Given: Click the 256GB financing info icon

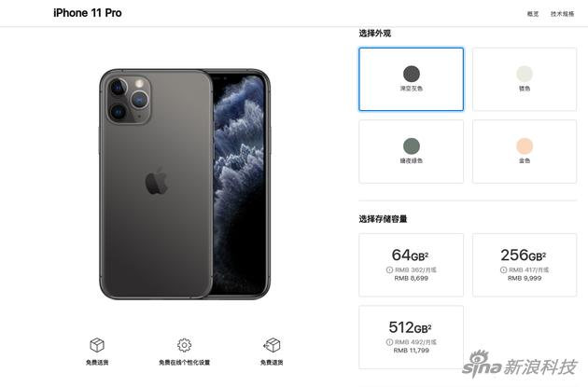Looking at the screenshot, I should (503, 270).
